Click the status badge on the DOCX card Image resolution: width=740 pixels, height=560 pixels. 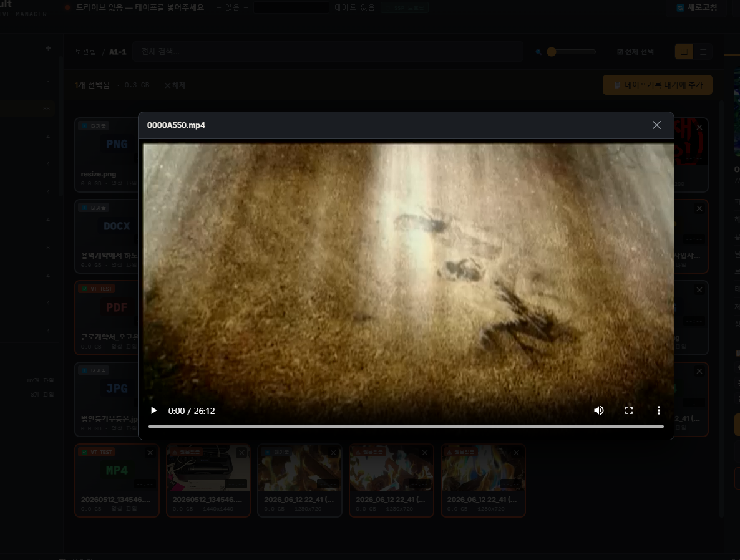pos(94,208)
